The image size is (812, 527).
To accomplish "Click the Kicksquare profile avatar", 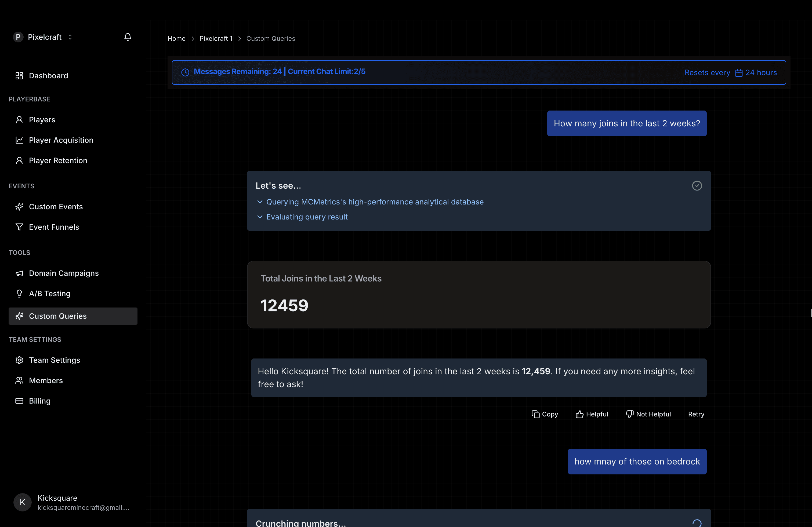I will click(x=22, y=502).
